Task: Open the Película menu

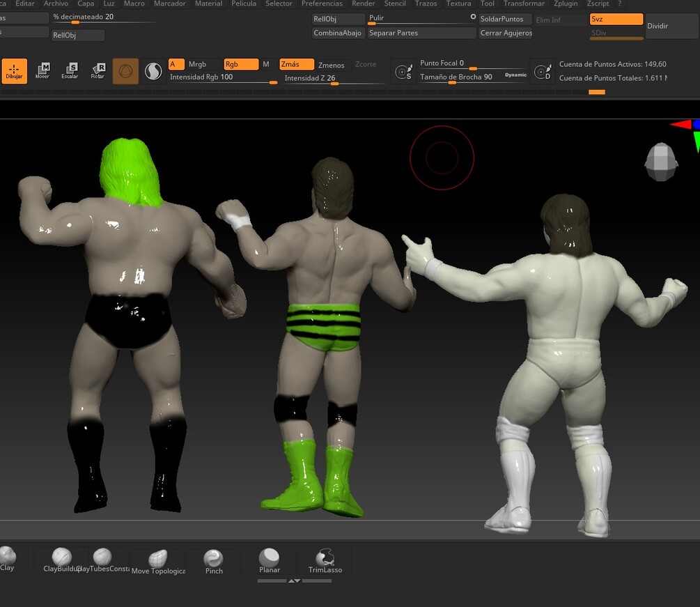Action: 244,3
